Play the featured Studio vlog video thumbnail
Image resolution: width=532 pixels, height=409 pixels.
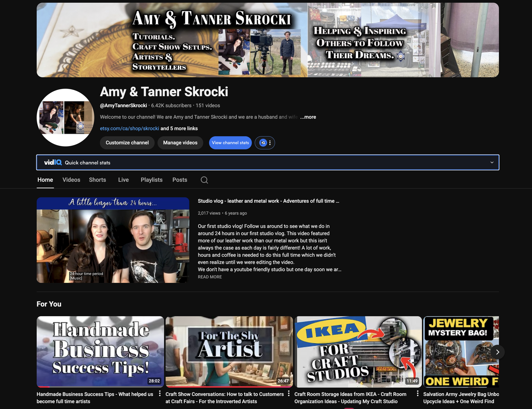pyautogui.click(x=113, y=240)
